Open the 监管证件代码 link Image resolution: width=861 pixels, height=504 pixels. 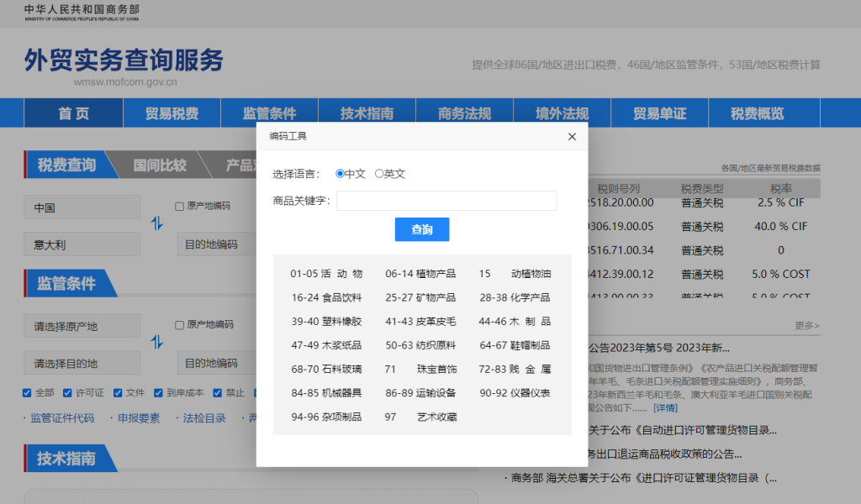point(62,418)
